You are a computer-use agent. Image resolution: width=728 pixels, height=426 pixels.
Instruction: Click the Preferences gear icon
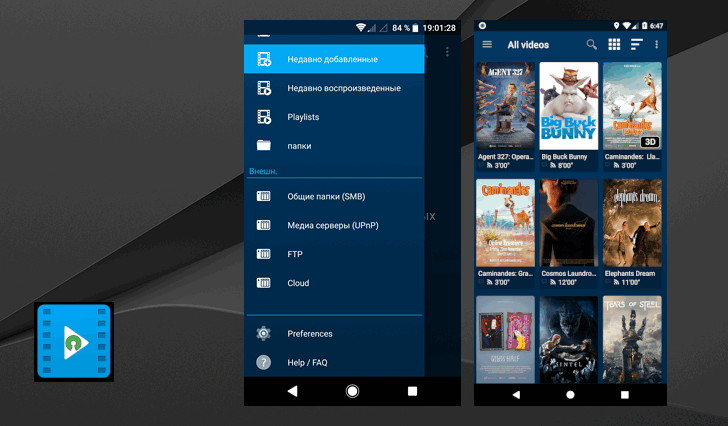tap(263, 333)
